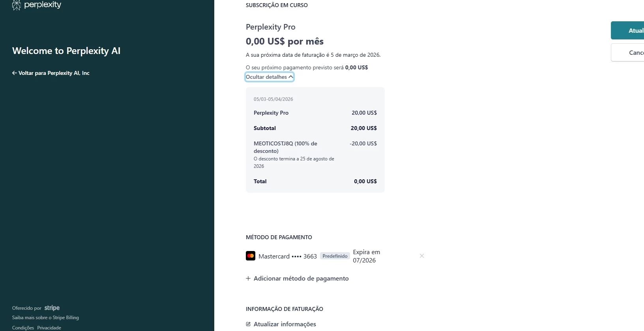The width and height of the screenshot is (644, 331).
Task: Click Adicionar método de pagamento label
Action: pos(301,279)
